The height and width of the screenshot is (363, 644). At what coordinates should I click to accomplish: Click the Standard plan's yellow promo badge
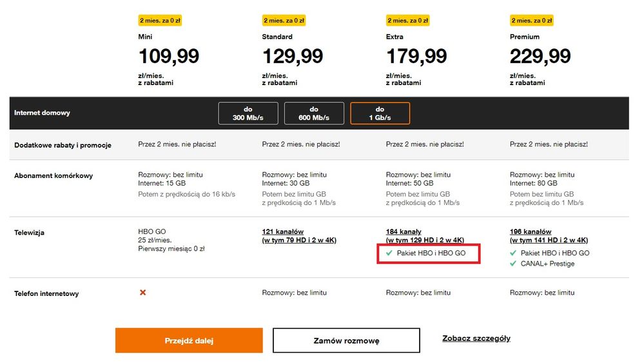coord(284,21)
